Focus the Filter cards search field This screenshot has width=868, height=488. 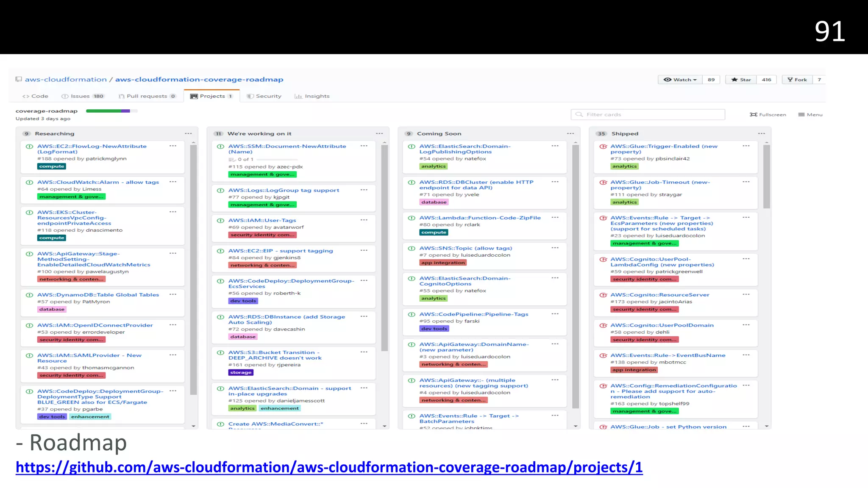click(648, 114)
